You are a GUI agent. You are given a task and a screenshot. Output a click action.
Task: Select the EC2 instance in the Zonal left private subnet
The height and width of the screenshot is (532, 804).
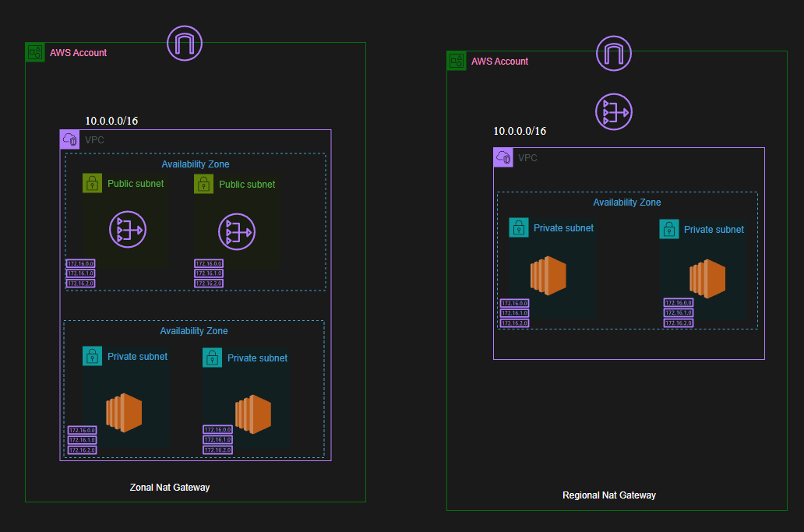[124, 413]
